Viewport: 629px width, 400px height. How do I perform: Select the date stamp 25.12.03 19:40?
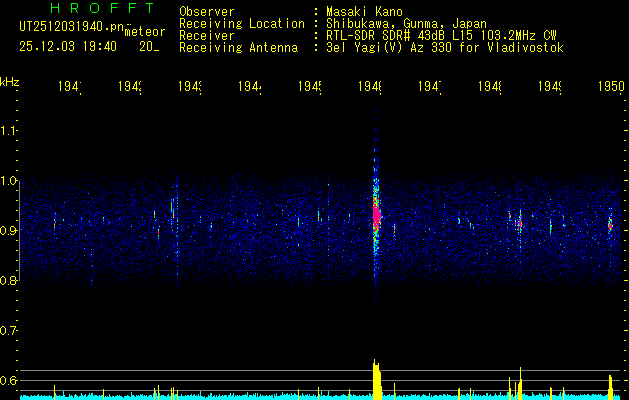pos(68,47)
